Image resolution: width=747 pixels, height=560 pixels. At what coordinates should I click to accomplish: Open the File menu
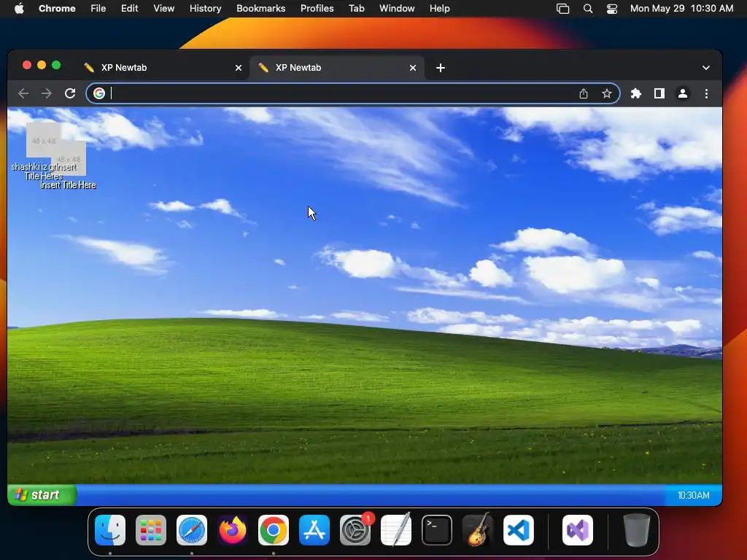pos(98,8)
